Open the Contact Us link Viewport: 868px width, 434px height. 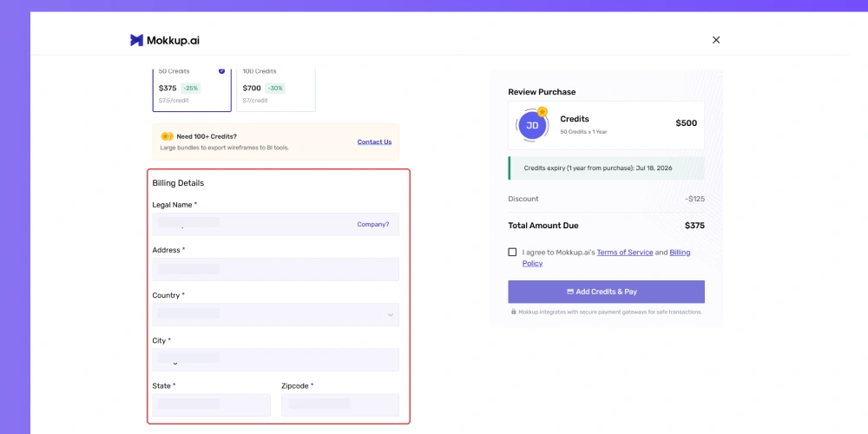click(x=374, y=141)
